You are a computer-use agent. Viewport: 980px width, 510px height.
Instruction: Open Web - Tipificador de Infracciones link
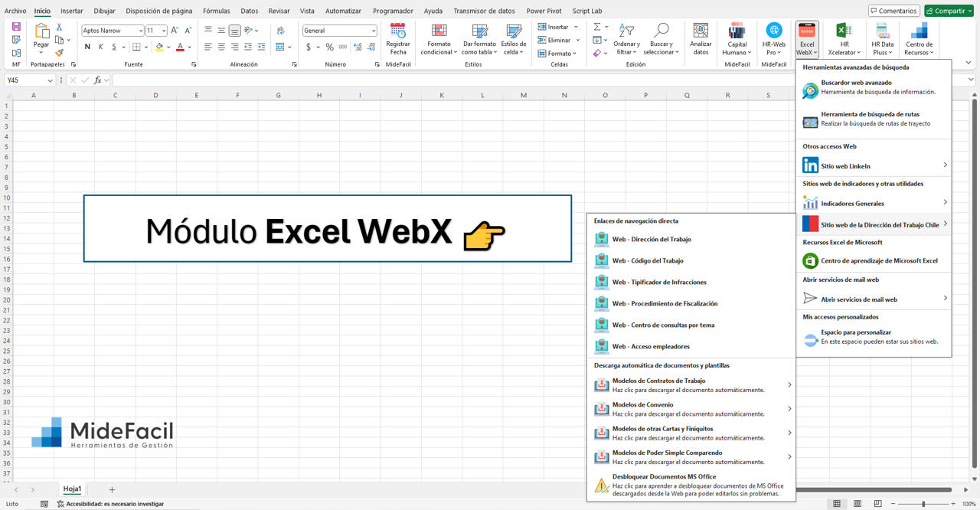691,282
